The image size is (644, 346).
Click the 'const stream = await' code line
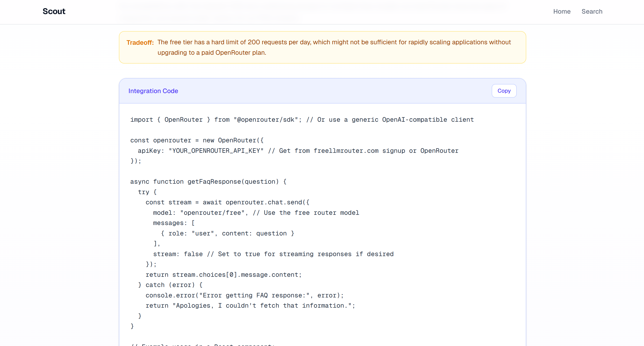pyautogui.click(x=227, y=202)
